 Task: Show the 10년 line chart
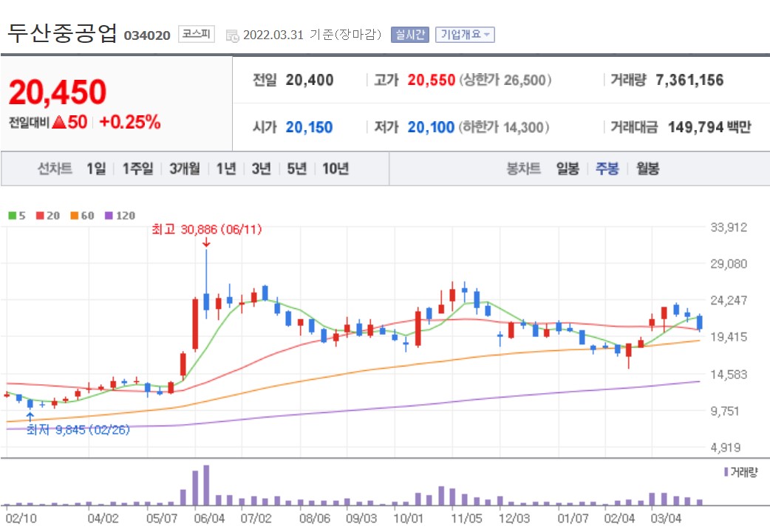335,168
